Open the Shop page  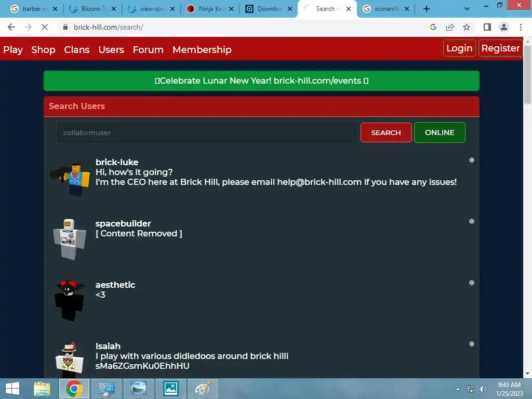(43, 49)
